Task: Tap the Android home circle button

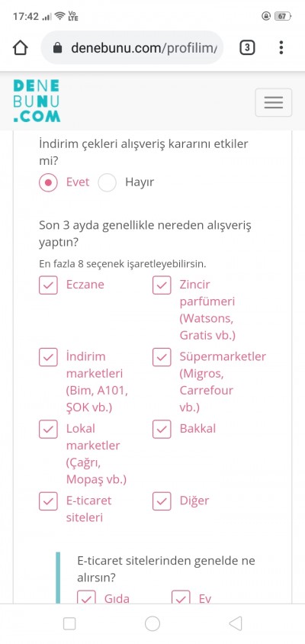Action: 152,623
